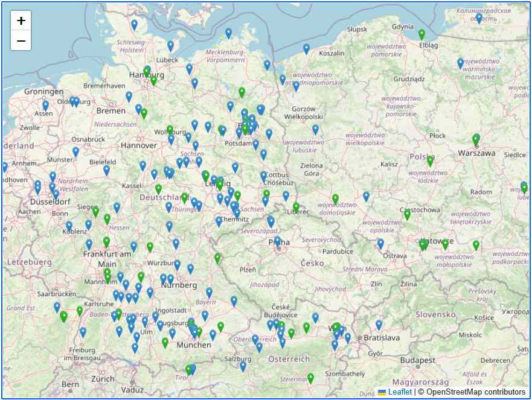This screenshot has width=532, height=400.
Task: Click the green marker east of Katowice in małopolskie
Action: point(476,246)
